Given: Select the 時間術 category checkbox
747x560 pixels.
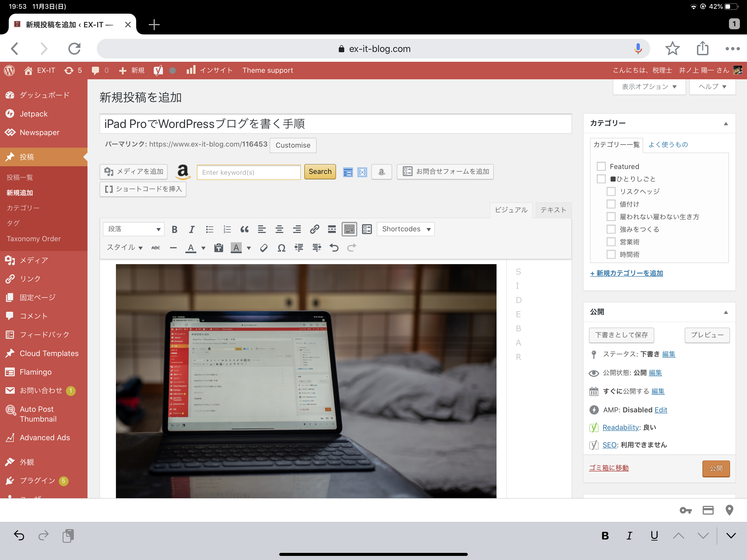Looking at the screenshot, I should pos(611,254).
